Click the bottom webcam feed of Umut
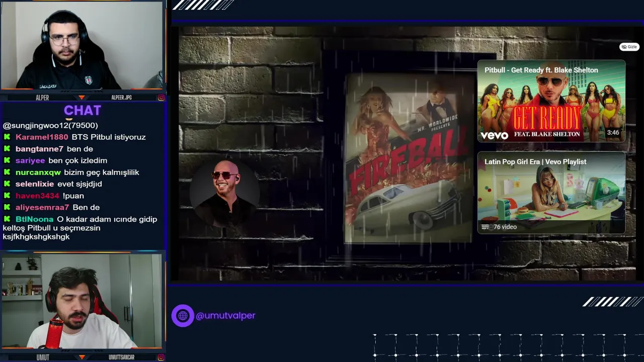Image resolution: width=644 pixels, height=362 pixels. click(x=82, y=301)
